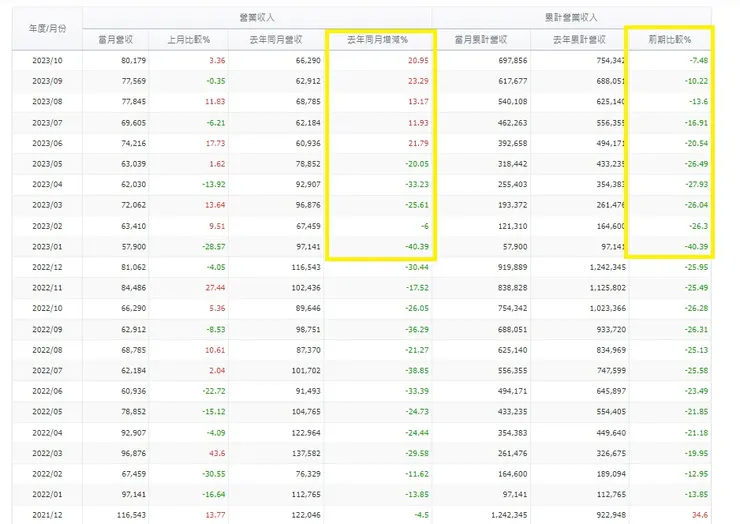The image size is (740, 524).
Task: Click the -6 value in 2023/02 row
Action: [x=425, y=226]
